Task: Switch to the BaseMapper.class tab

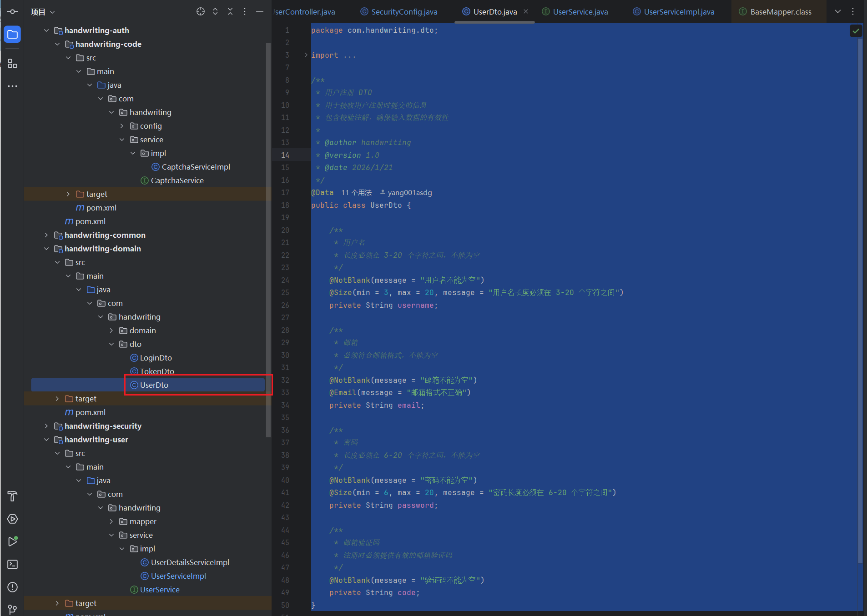Action: pyautogui.click(x=780, y=12)
